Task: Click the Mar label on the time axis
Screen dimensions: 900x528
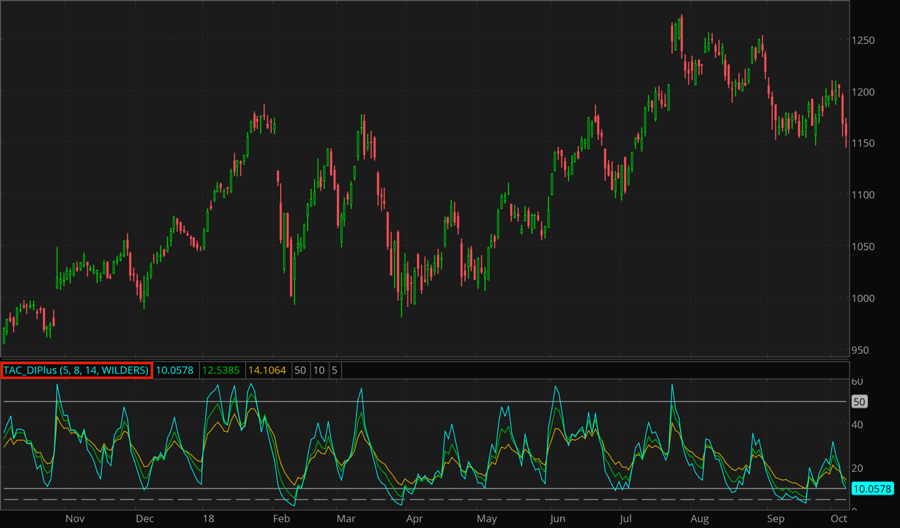Action: (346, 519)
